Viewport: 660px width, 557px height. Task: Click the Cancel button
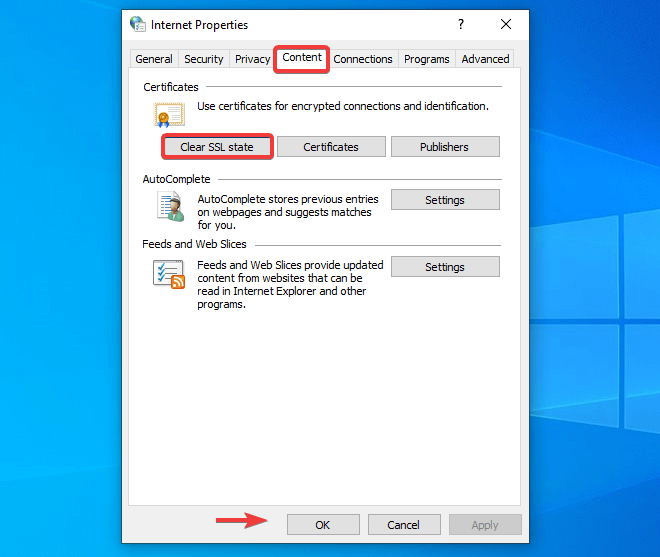pos(404,525)
